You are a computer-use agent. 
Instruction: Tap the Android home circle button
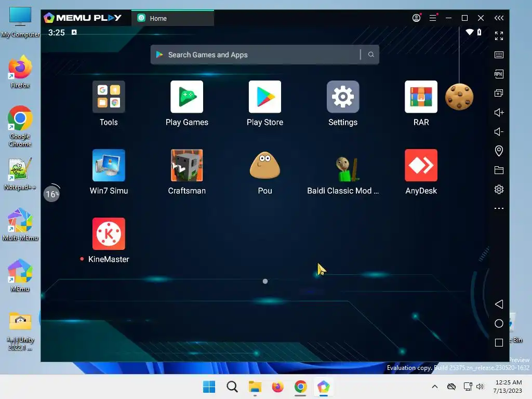click(499, 323)
